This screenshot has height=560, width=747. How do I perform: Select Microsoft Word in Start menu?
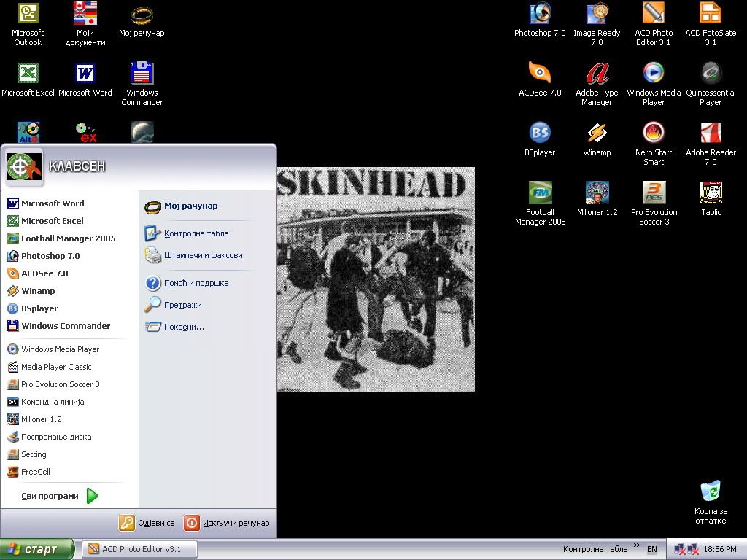click(x=69, y=203)
